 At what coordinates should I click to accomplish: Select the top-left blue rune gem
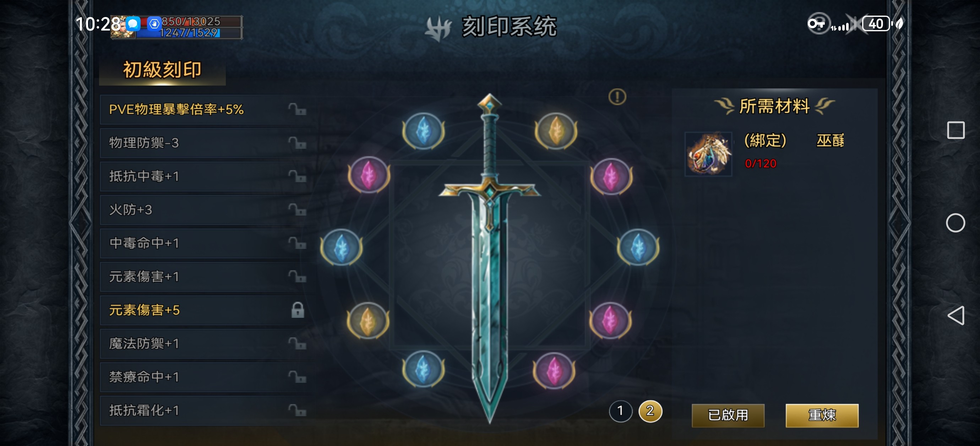423,131
